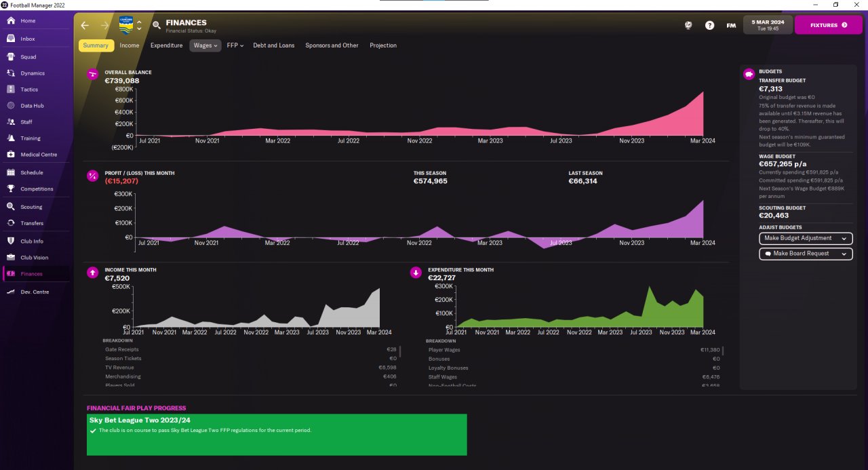Open the Make Board Request dropdown
The image size is (868, 470).
[806, 254]
